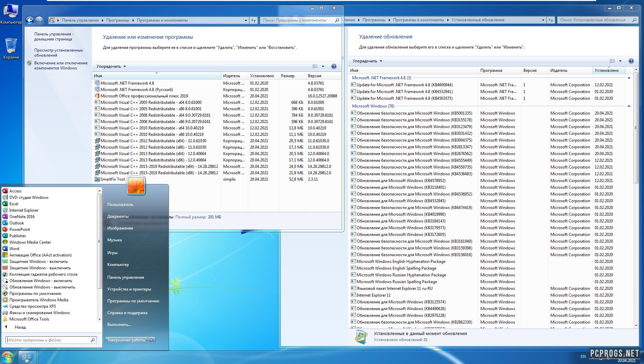Open Изображения in Start menu
This screenshot has width=644, height=364.
(120, 228)
